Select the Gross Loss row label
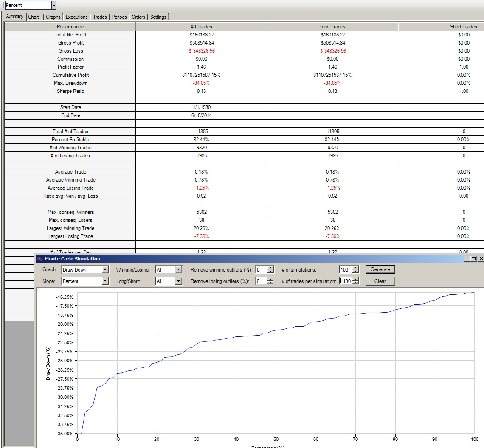Image resolution: width=484 pixels, height=448 pixels. pos(70,50)
